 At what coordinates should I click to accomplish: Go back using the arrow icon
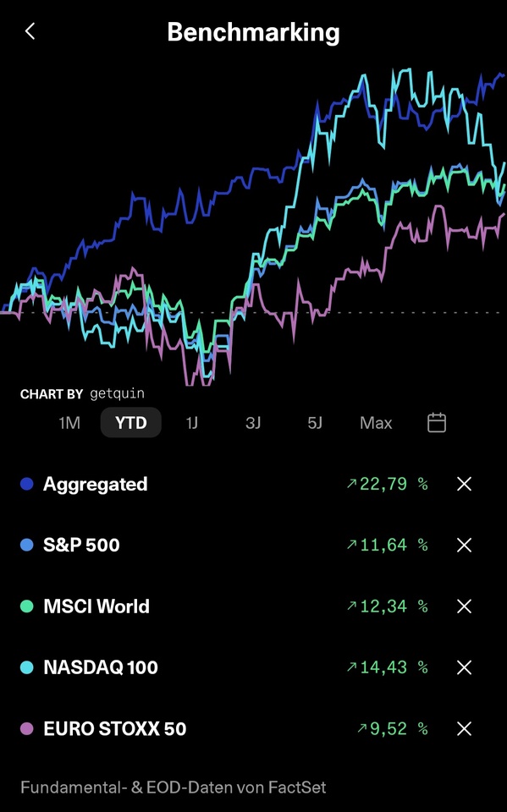coord(30,31)
